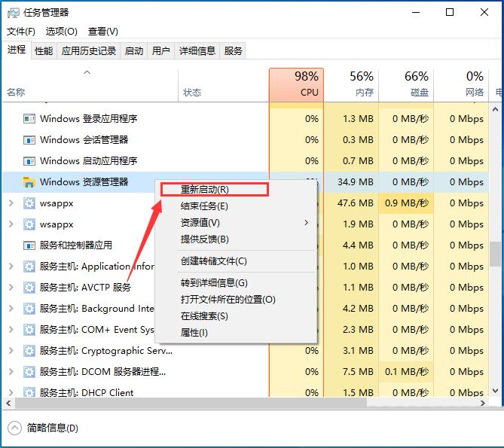This screenshot has width=504, height=448.
Task: Select 创建转储文件(C) in context menu
Action: (x=237, y=261)
